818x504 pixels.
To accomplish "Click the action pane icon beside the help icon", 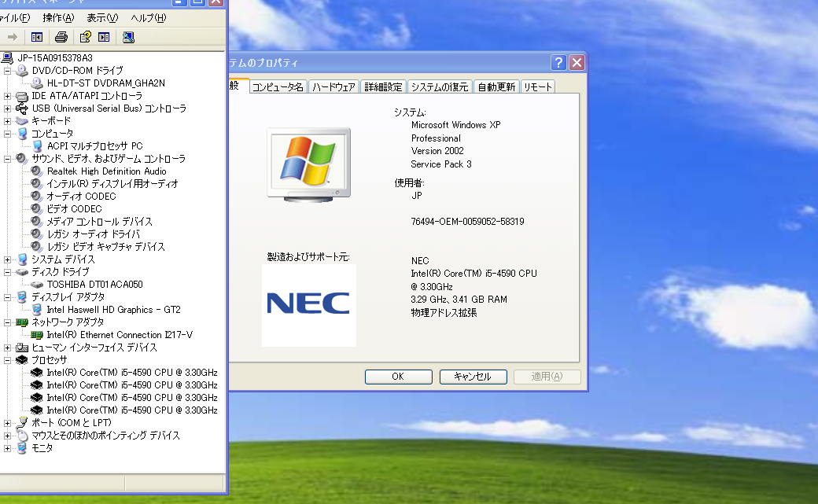I will coord(104,37).
